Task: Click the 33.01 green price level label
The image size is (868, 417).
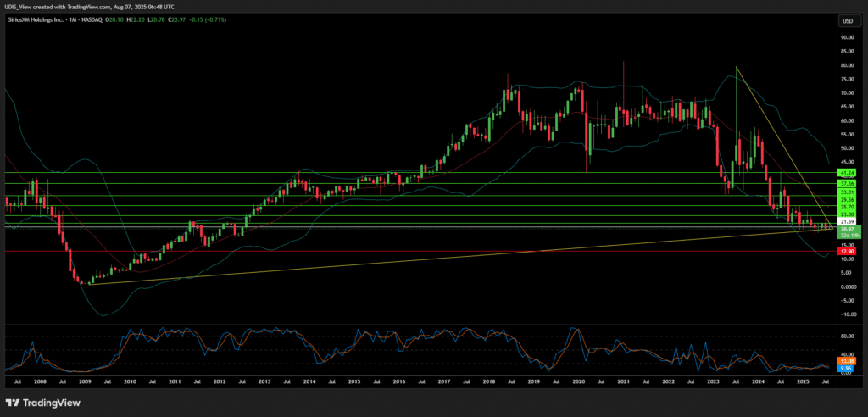Action: [x=846, y=192]
